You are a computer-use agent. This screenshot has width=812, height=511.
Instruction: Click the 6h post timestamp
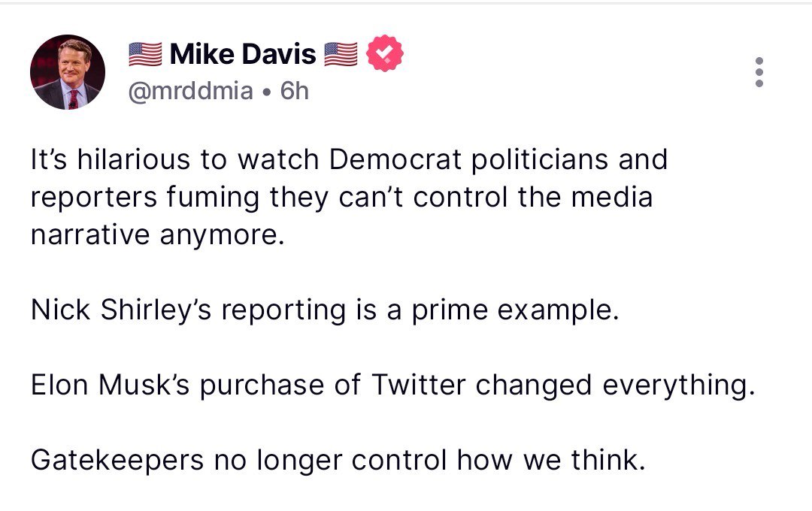(x=294, y=91)
